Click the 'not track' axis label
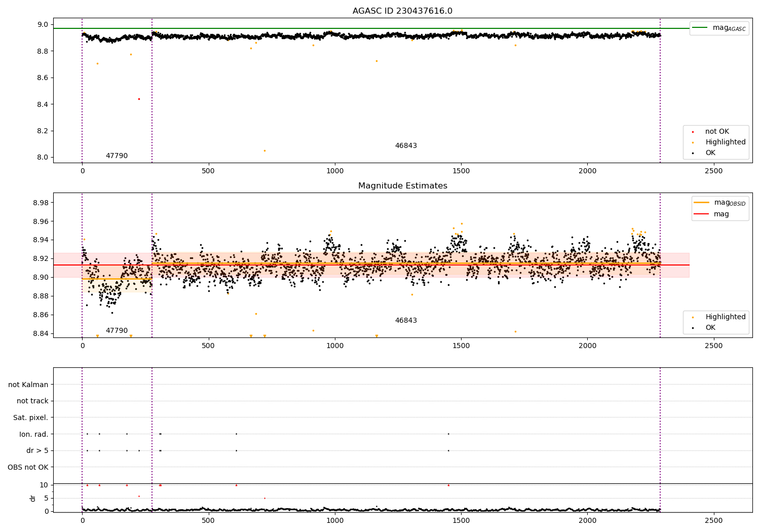The width and height of the screenshot is (760, 532). pos(32,401)
